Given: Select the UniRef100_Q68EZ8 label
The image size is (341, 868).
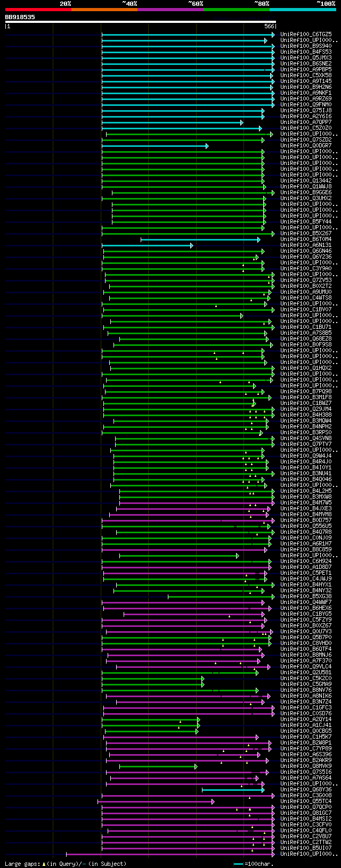Looking at the screenshot, I should point(306,338).
